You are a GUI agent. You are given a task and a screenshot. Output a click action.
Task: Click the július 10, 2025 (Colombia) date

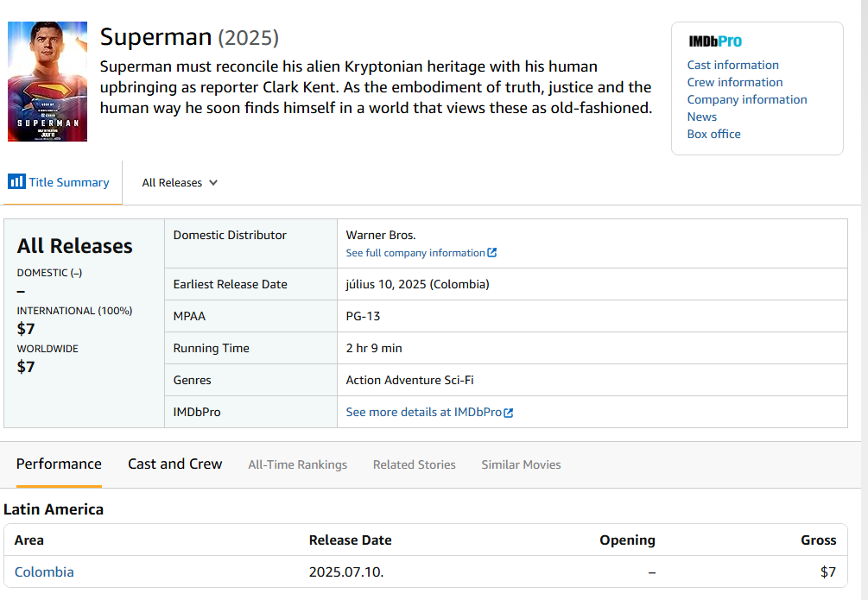(417, 284)
